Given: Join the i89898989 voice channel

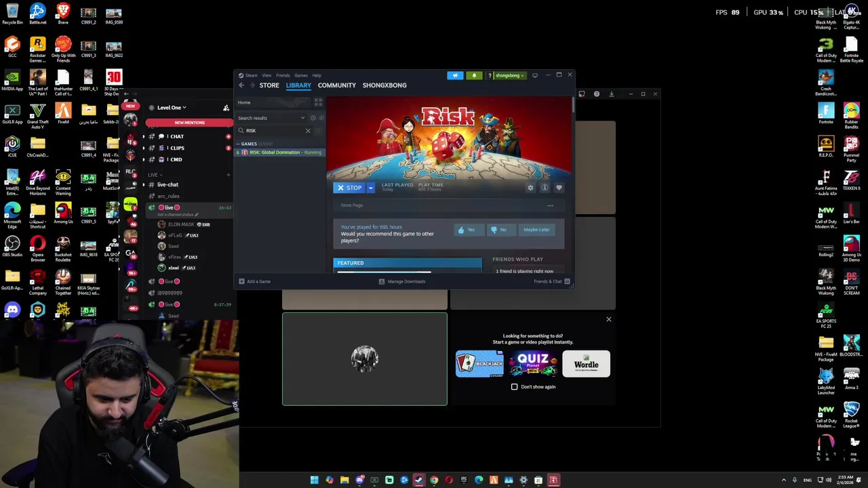Looking at the screenshot, I should click(170, 293).
